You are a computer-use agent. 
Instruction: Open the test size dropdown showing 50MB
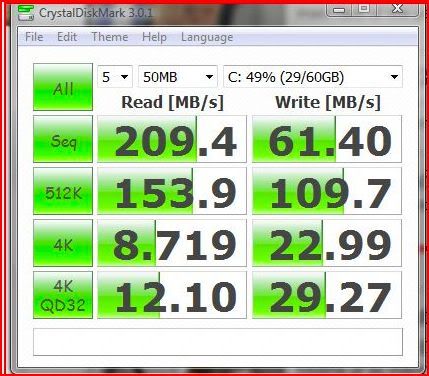[178, 77]
